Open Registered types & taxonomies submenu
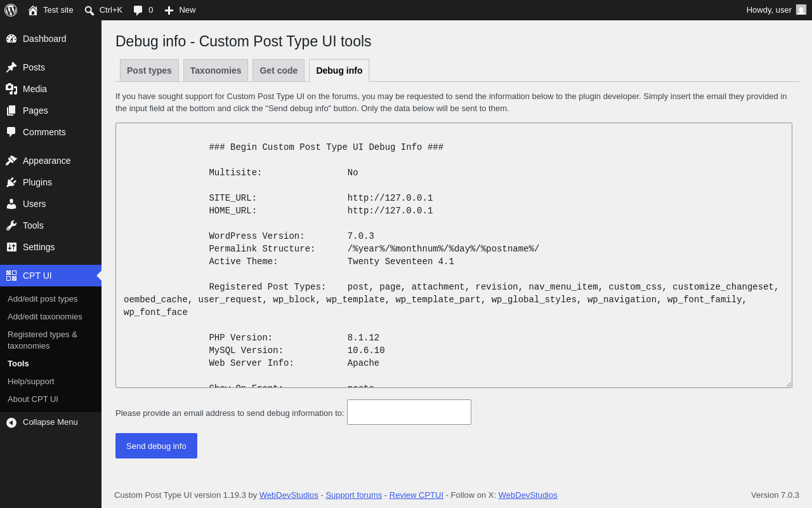This screenshot has height=508, width=812. click(x=43, y=340)
